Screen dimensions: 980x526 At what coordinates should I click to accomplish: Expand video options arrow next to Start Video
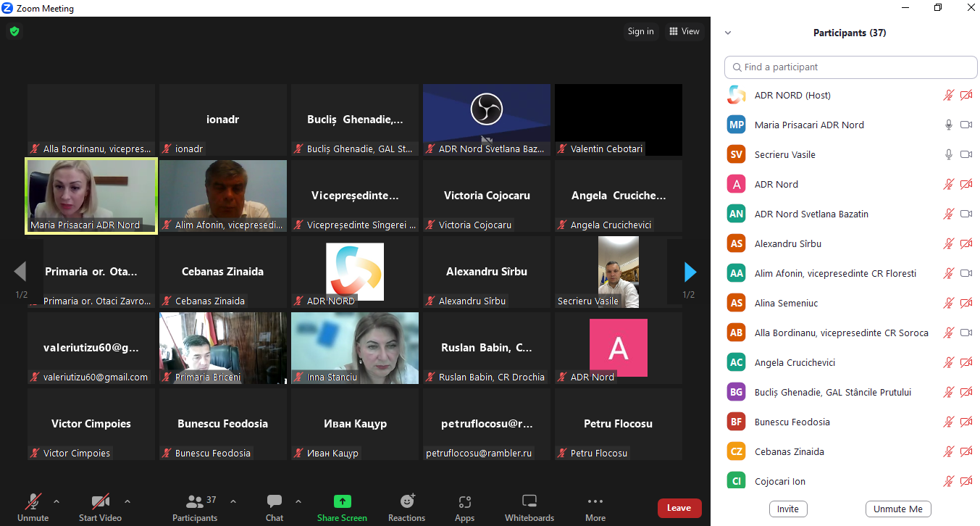127,501
